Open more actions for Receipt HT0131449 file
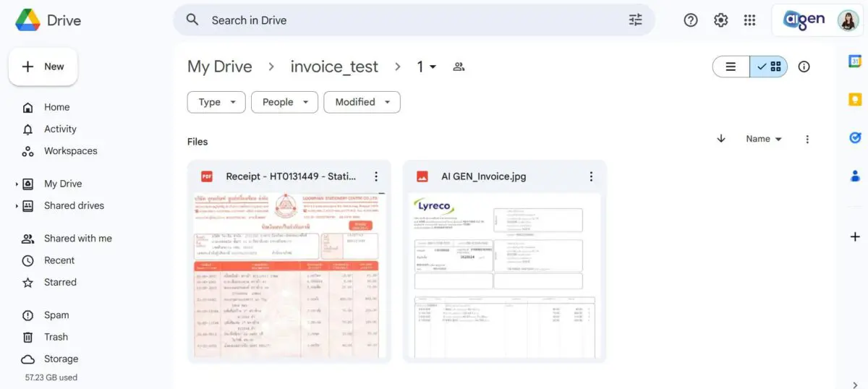Image resolution: width=868 pixels, height=389 pixels. point(375,176)
